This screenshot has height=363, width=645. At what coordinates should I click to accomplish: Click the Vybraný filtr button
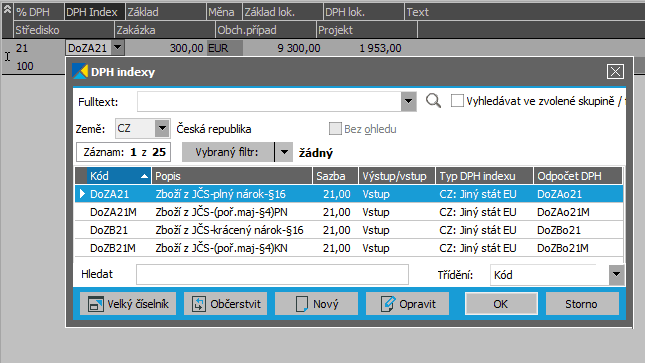click(x=228, y=152)
